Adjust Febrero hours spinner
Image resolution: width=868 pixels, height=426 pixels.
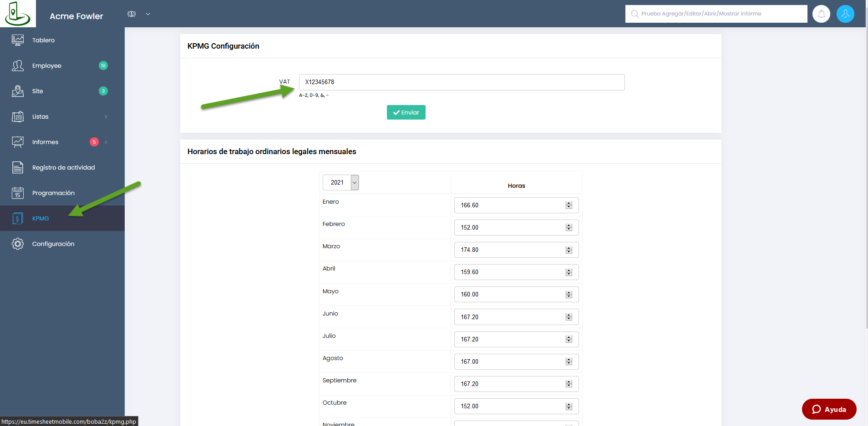pyautogui.click(x=569, y=227)
